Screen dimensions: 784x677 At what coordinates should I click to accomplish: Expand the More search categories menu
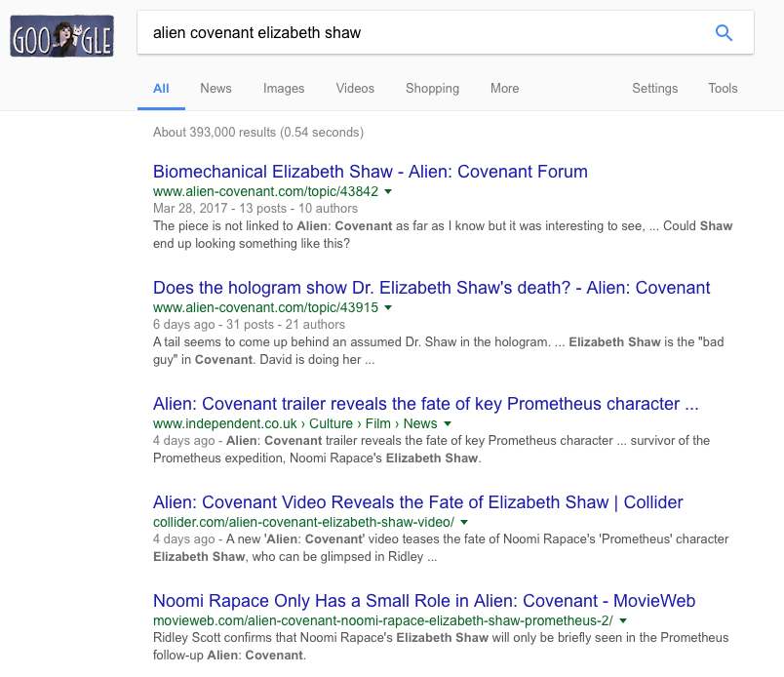click(x=504, y=88)
